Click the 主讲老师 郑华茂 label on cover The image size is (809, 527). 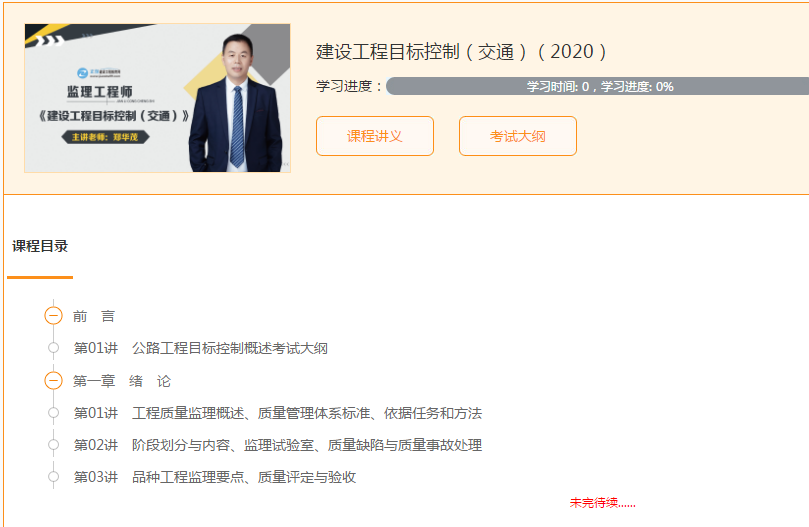105,137
